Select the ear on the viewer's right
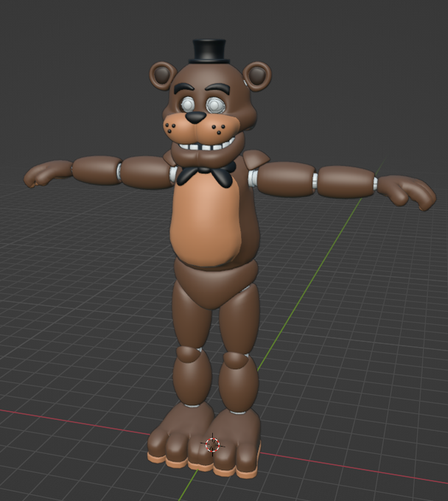The image size is (448, 501). click(x=259, y=75)
